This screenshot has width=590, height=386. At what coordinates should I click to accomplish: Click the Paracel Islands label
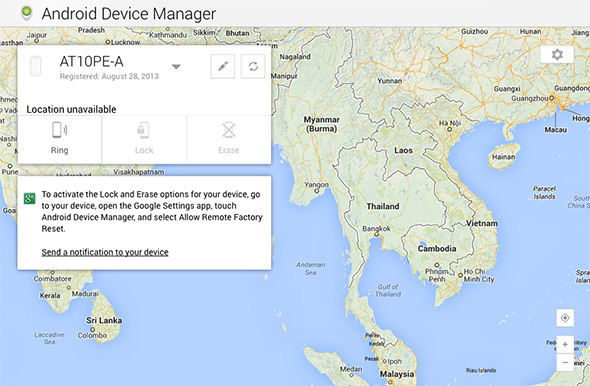pos(544,193)
